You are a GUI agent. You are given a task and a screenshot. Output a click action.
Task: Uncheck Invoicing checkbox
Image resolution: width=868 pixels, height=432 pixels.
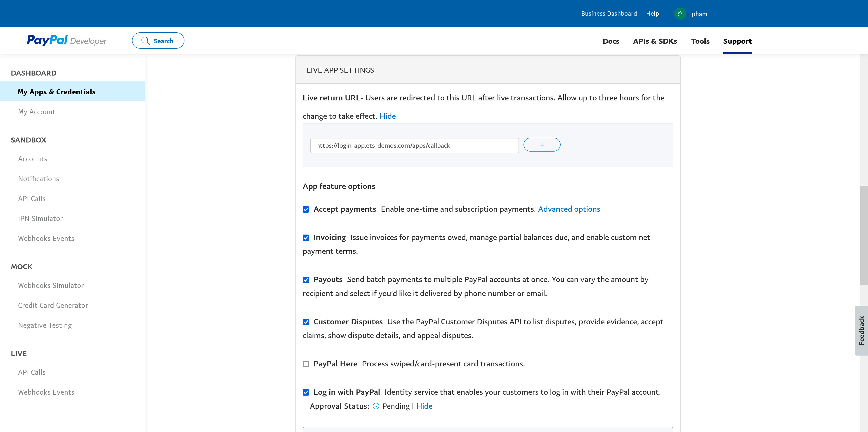point(306,238)
